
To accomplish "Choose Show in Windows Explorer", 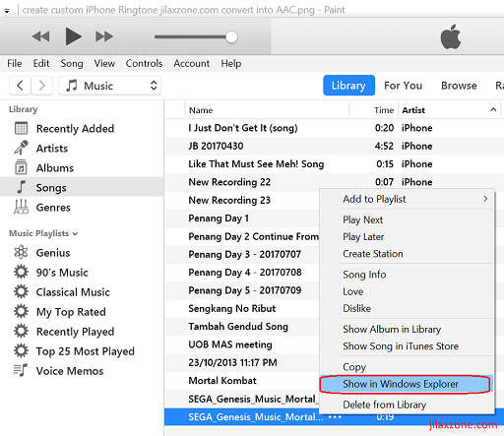I will point(407,384).
